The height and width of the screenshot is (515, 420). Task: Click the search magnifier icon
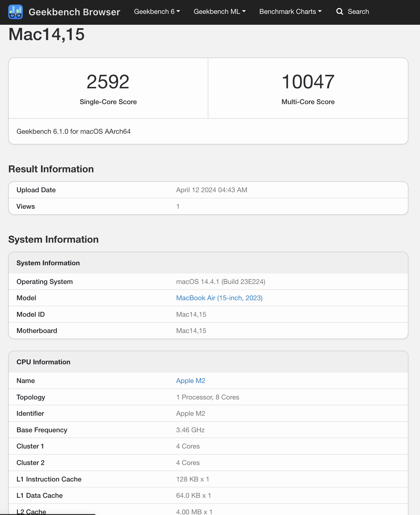[340, 11]
